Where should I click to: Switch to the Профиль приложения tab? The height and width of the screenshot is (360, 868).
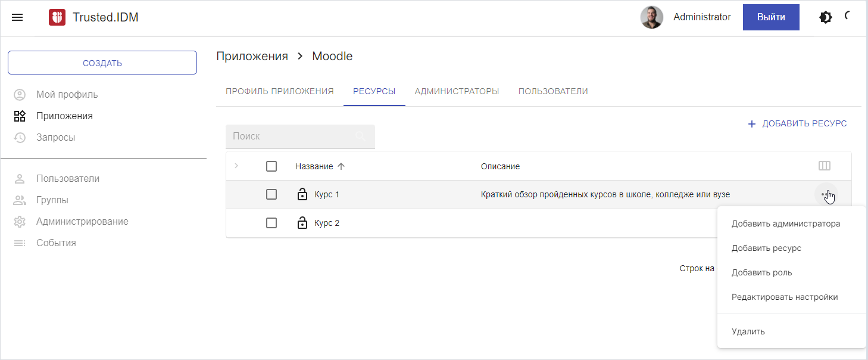click(280, 91)
